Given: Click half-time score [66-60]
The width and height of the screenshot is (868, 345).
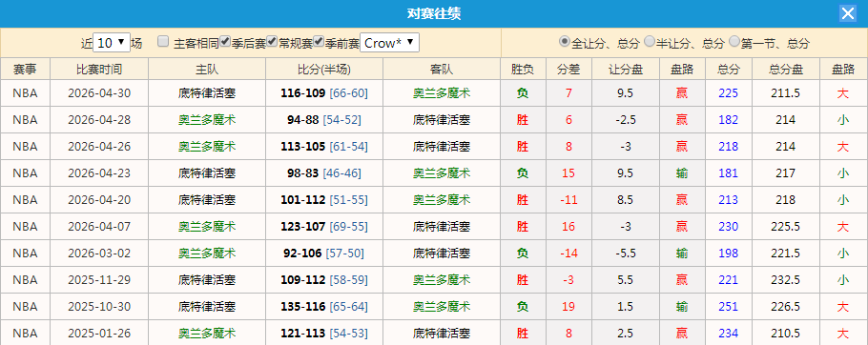Looking at the screenshot, I should (348, 92).
